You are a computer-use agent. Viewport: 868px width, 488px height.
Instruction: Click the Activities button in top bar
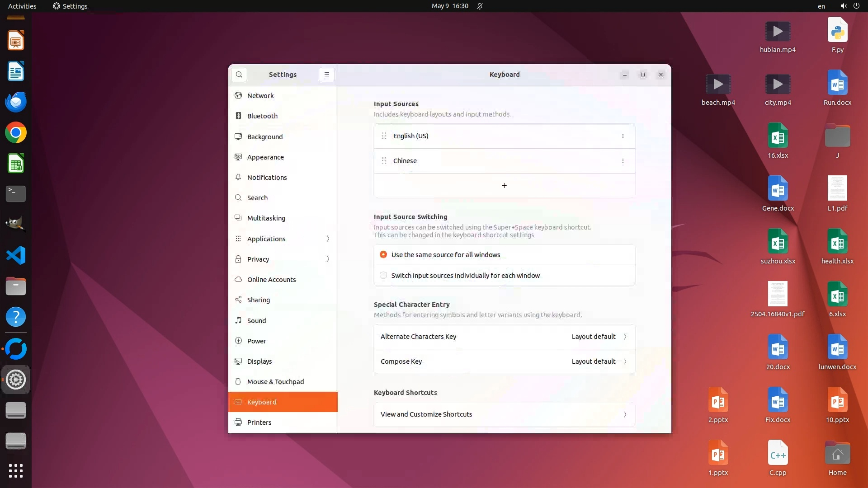pos(22,6)
